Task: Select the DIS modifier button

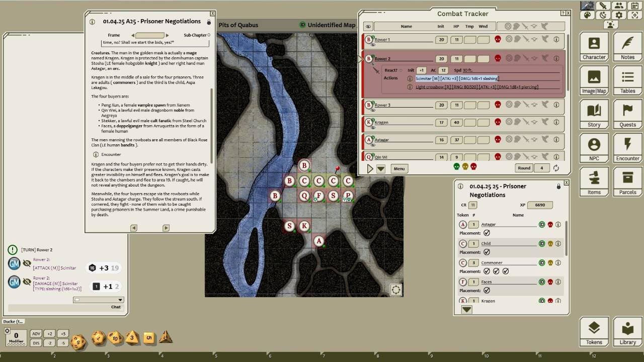Action: [x=36, y=343]
